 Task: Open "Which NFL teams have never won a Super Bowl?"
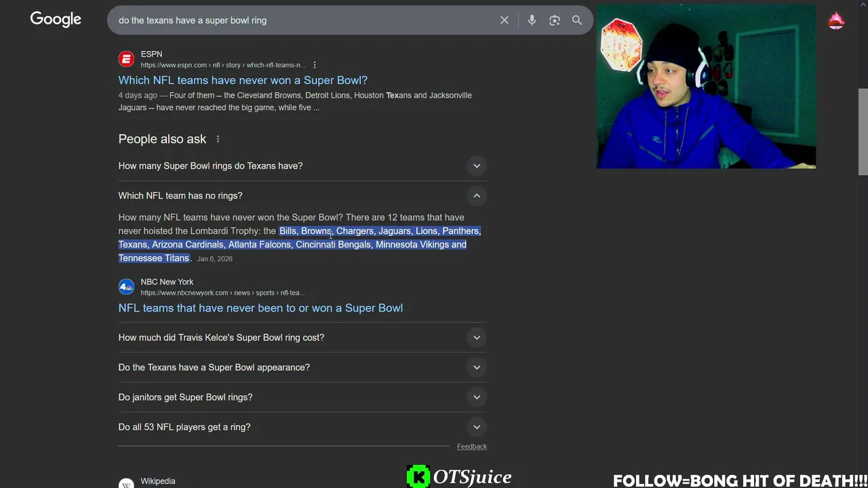point(243,80)
